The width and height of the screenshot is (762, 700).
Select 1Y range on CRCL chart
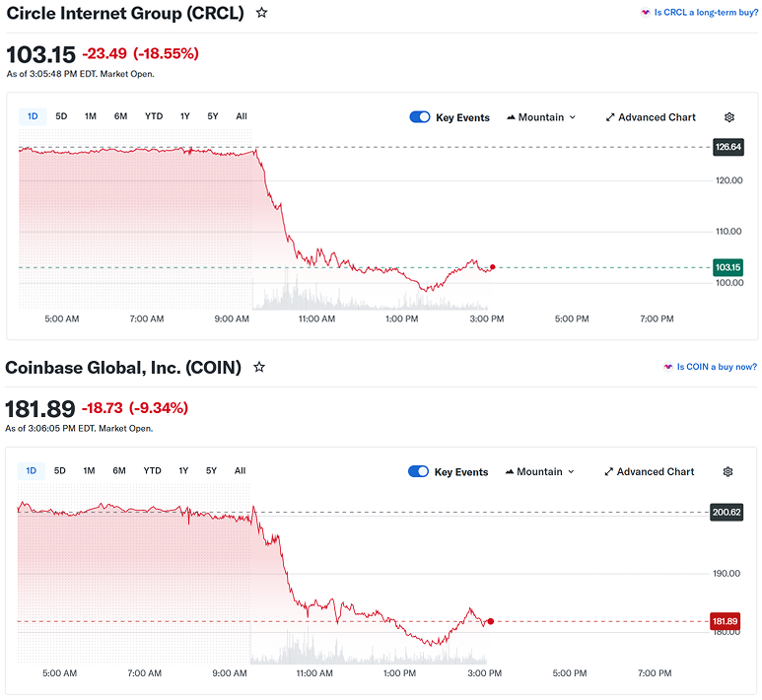(184, 116)
